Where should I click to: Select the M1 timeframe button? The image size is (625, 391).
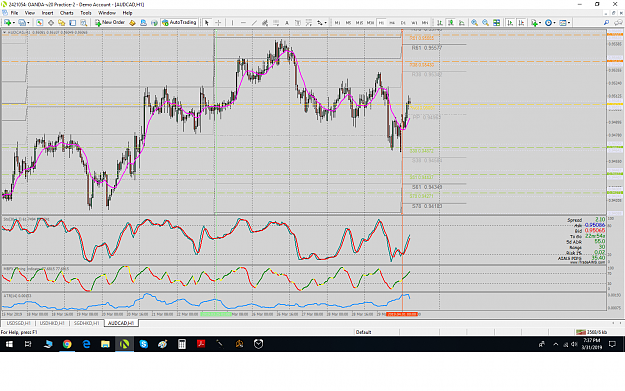click(338, 23)
